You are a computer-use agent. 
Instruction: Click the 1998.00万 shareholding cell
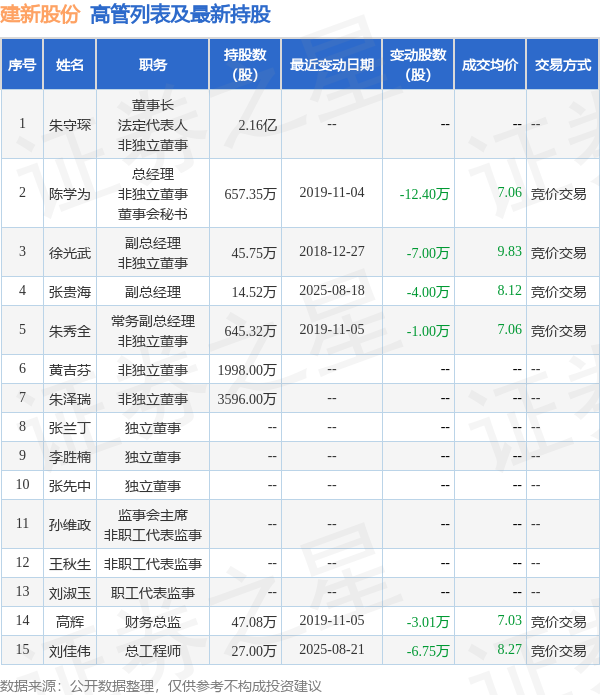247,370
